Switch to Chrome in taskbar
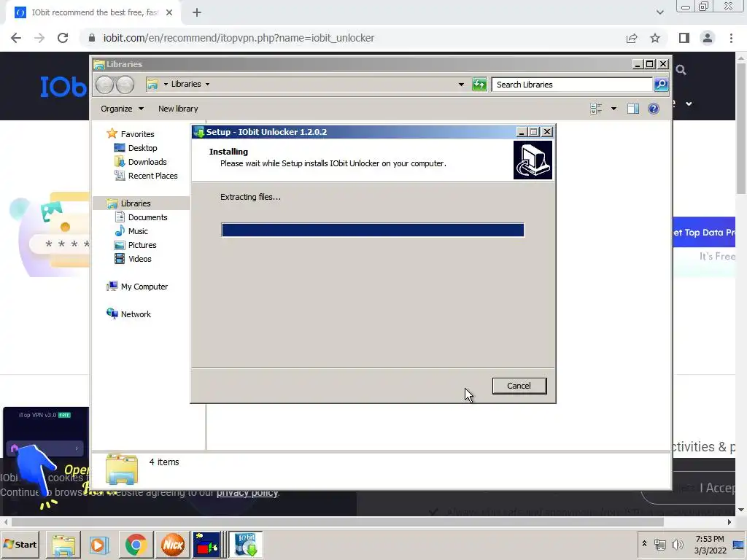Screen dimensions: 747x560 (x=136, y=545)
